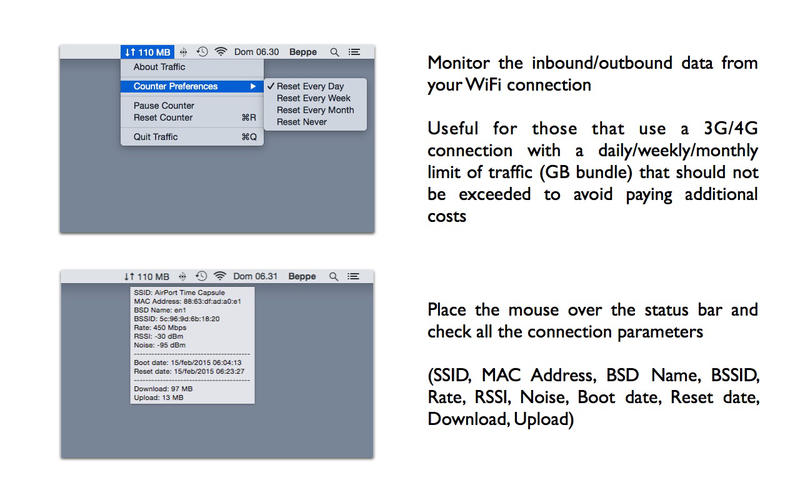Viewport: 800px width, 500px height.
Task: Choose Reset Counter from menu
Action: tap(192, 117)
